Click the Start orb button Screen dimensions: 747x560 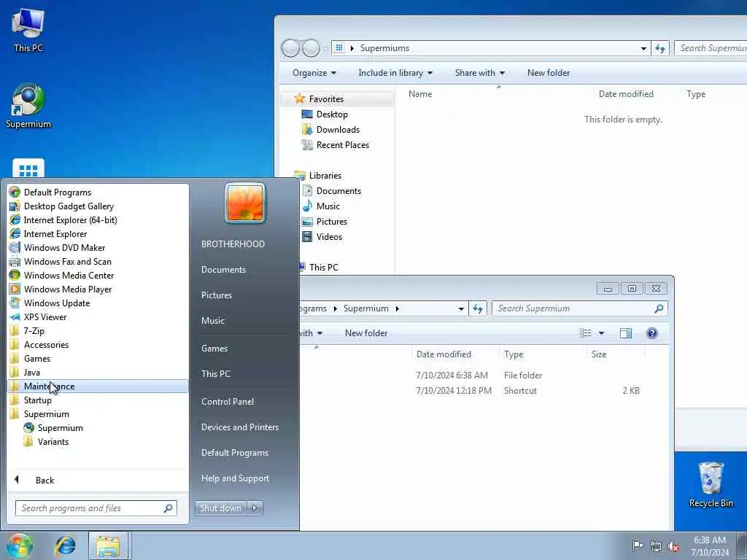tap(19, 545)
